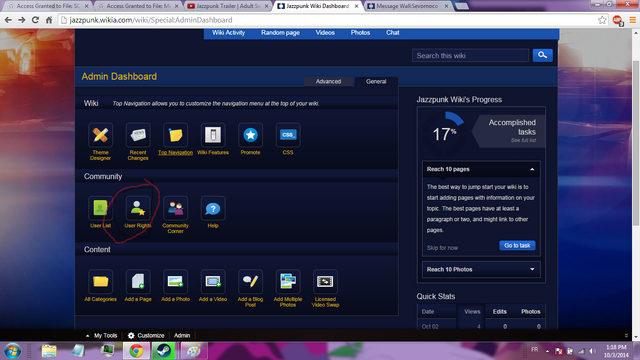Click the Adblock extension icon

pos(618,20)
